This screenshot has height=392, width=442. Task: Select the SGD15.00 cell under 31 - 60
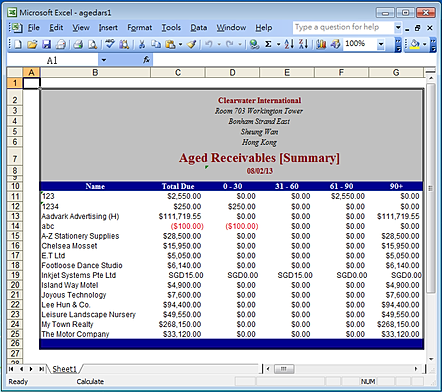click(287, 275)
